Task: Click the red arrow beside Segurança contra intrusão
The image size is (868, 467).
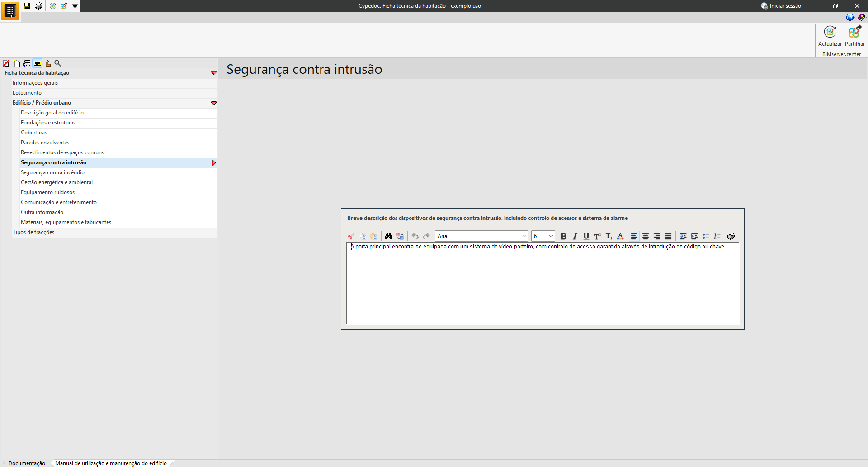Action: tap(214, 163)
